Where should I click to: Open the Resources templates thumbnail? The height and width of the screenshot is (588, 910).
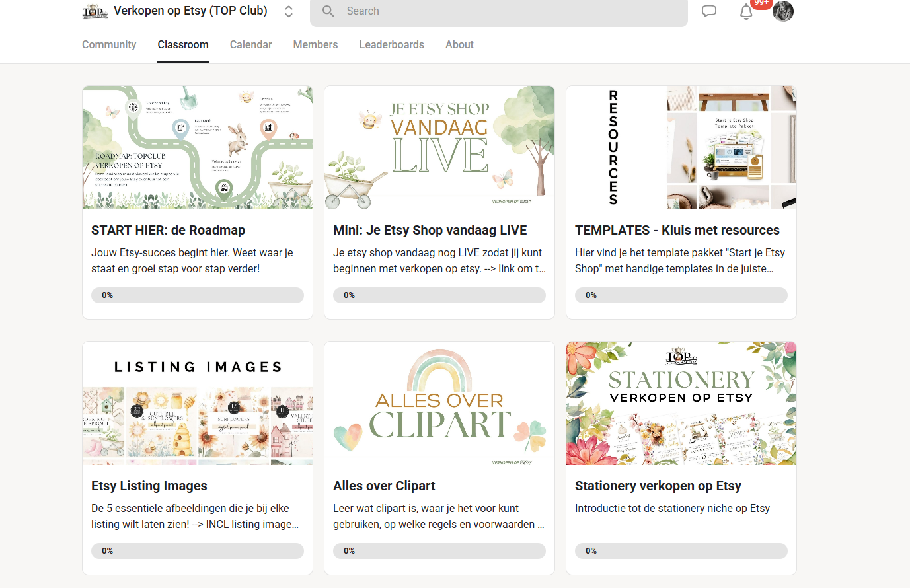pyautogui.click(x=681, y=147)
